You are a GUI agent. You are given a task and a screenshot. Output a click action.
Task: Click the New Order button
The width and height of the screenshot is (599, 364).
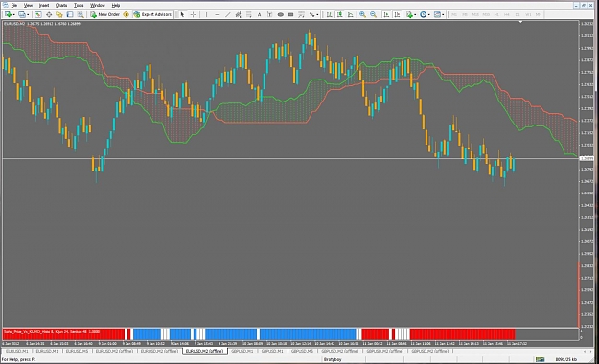105,14
